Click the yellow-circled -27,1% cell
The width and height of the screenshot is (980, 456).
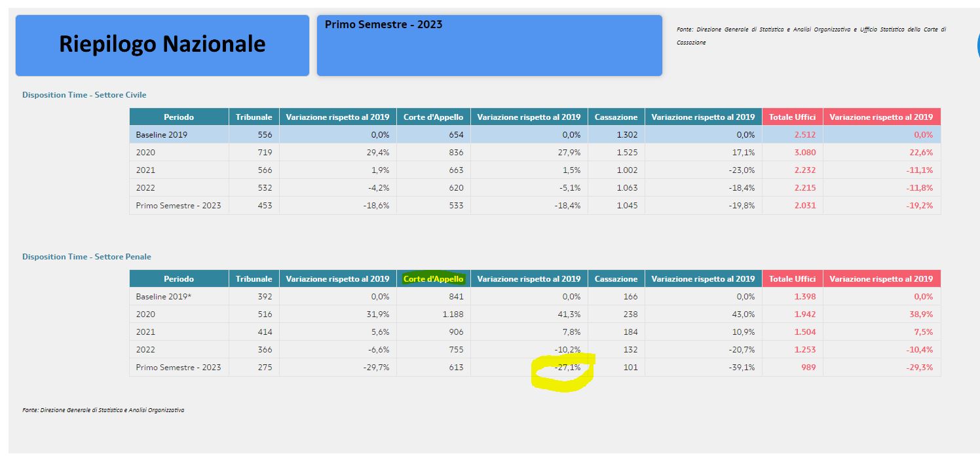coord(566,368)
